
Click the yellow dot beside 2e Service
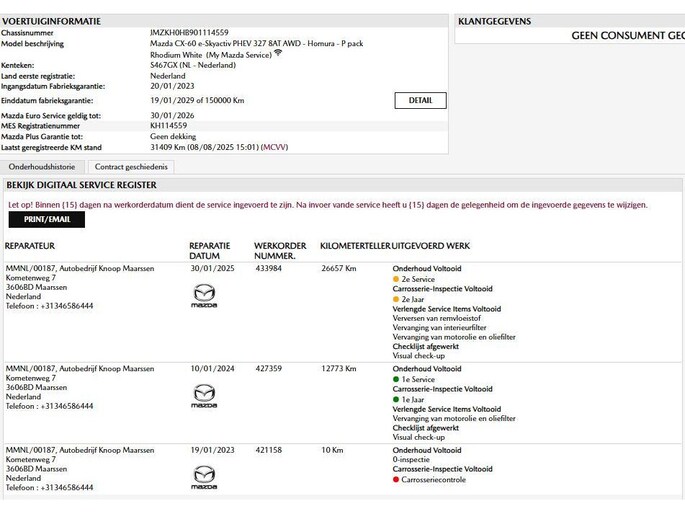coord(396,279)
